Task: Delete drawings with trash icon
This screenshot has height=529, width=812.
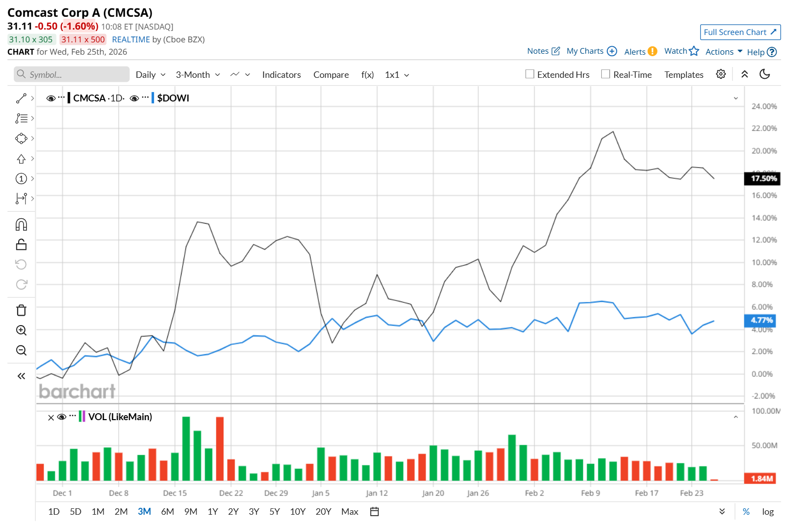Action: 21,310
